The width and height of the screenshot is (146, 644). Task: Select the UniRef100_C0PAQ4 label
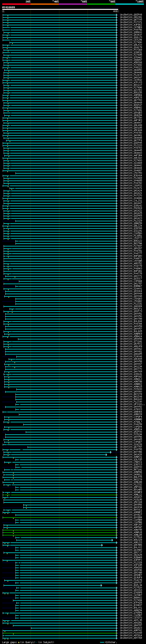click(x=131, y=281)
